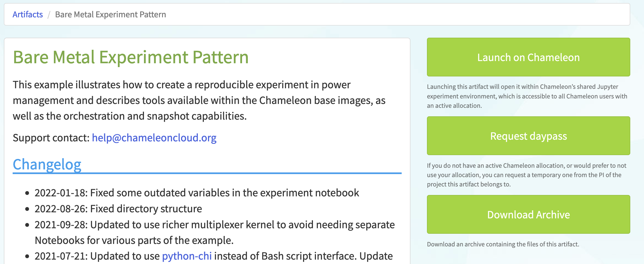Click the Bare Metal Experiment Pattern title
Viewport: 644px width, 264px height.
coord(131,57)
